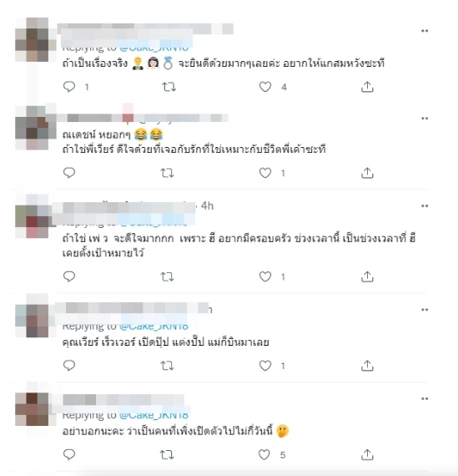
Task: Share the first tweet with ring emoji
Action: pyautogui.click(x=367, y=87)
